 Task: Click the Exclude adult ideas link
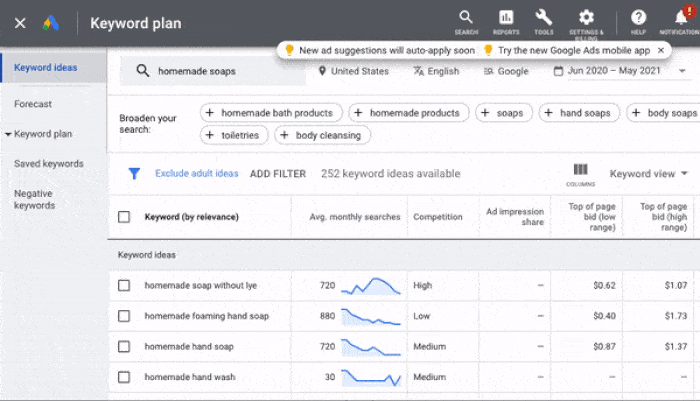point(196,173)
